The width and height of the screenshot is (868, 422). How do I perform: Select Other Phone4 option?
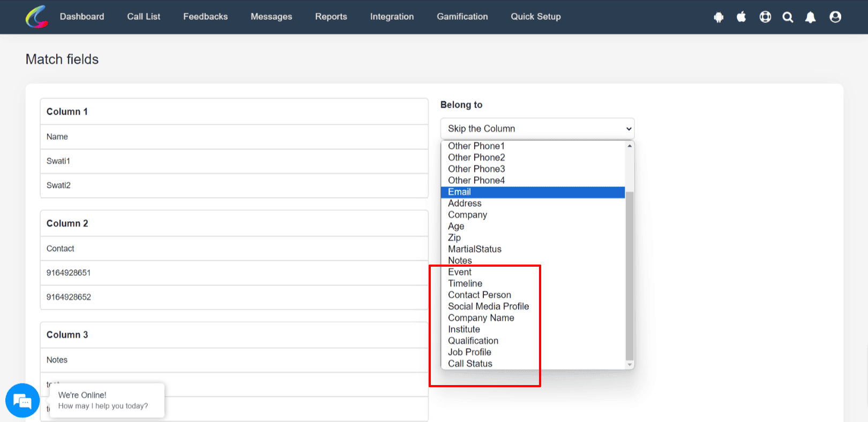click(x=533, y=180)
